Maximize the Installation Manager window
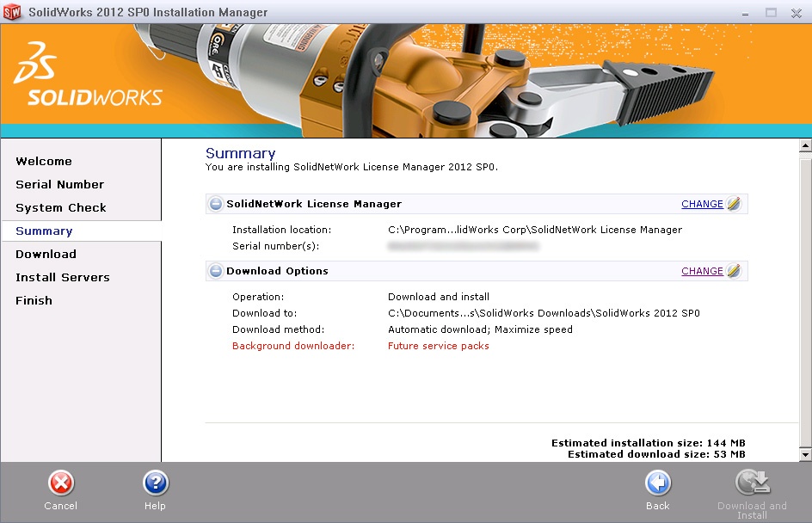 pyautogui.click(x=771, y=12)
